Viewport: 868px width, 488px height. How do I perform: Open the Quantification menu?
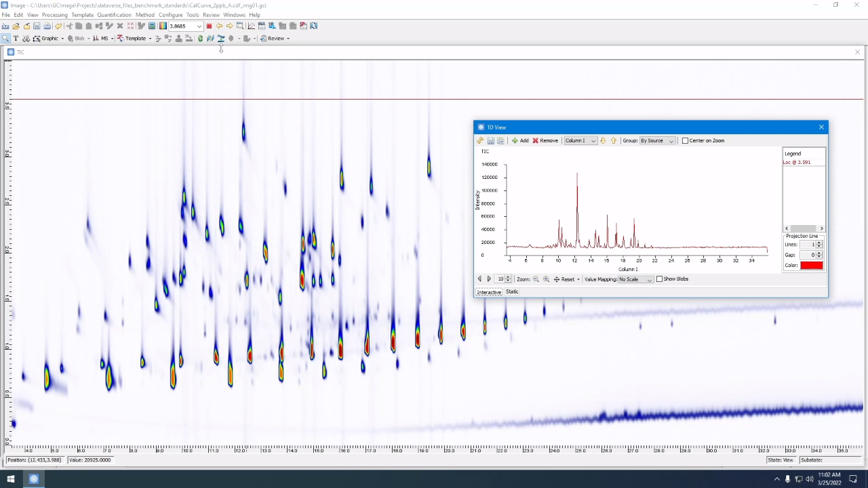coord(114,15)
